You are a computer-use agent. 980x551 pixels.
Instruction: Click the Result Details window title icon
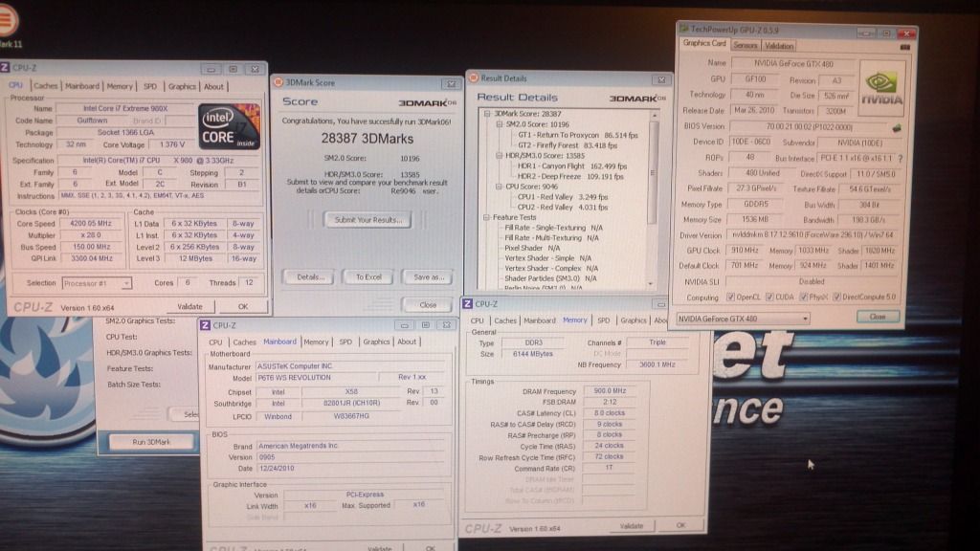click(x=473, y=78)
